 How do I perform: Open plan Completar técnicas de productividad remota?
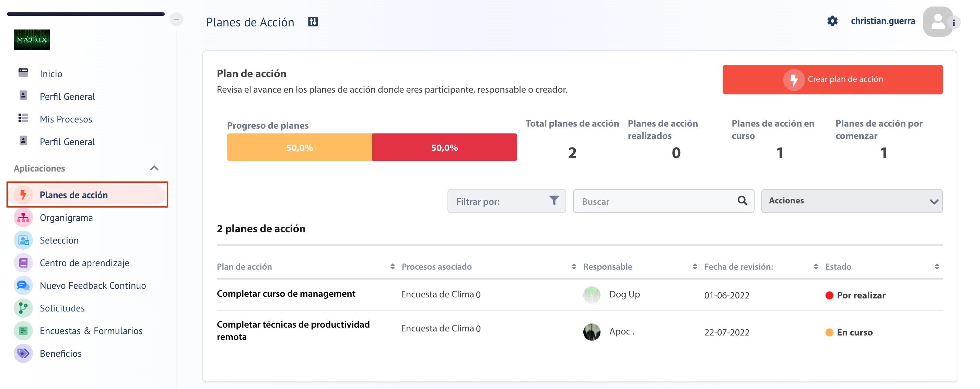coord(293,330)
